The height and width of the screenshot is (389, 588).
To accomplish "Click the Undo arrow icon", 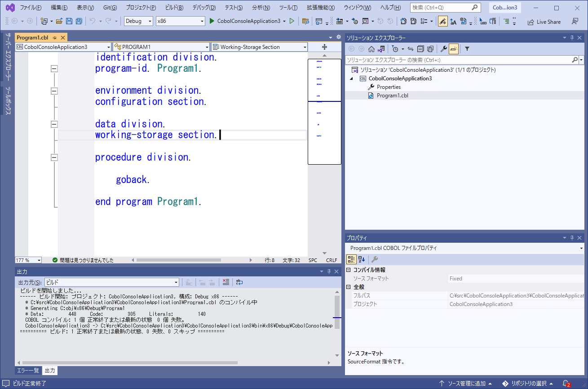I will click(92, 21).
